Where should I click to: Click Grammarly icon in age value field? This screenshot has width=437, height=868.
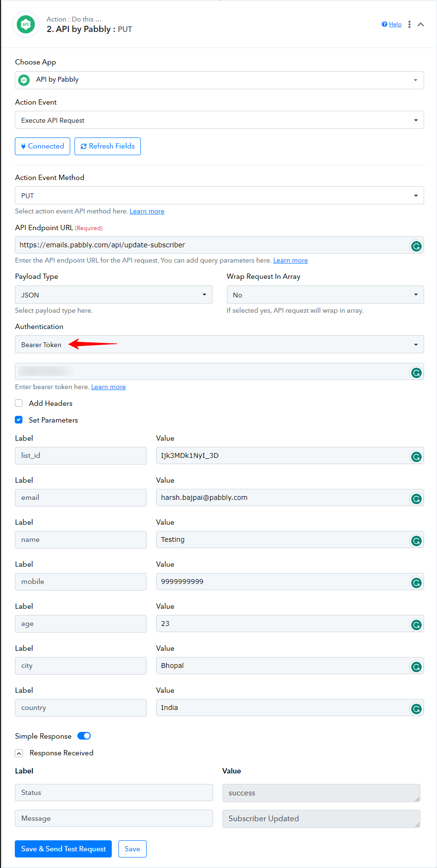[x=416, y=625]
